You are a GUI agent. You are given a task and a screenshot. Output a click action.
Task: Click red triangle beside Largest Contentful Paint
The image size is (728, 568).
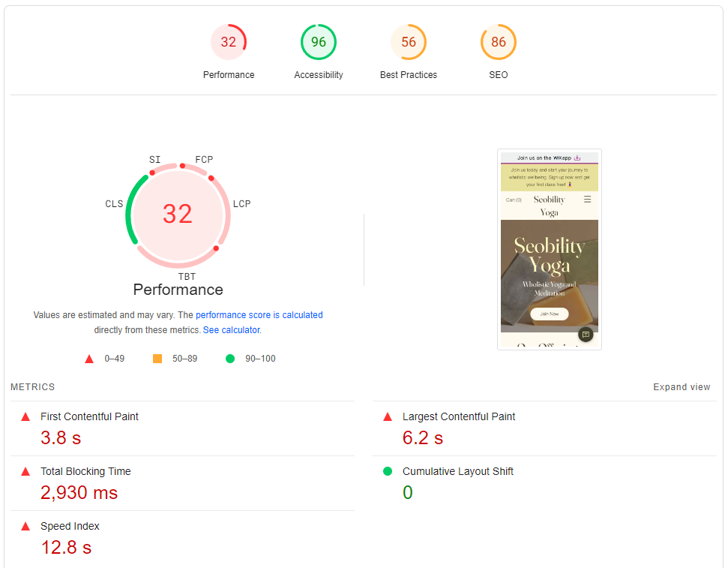click(x=387, y=416)
